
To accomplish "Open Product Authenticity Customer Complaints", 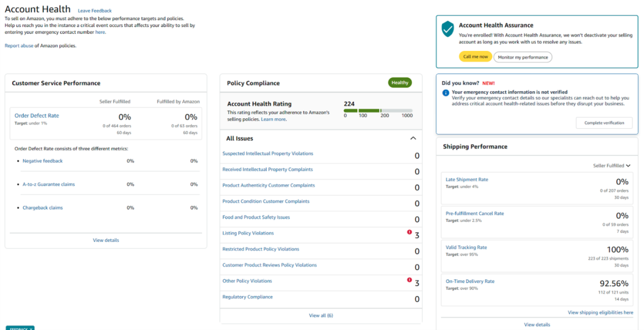I will [x=269, y=185].
